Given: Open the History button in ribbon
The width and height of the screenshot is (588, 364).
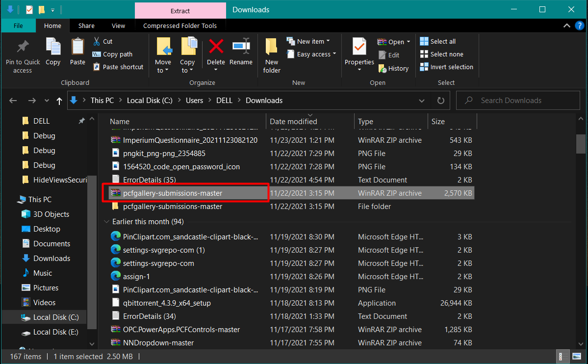Looking at the screenshot, I should 394,69.
